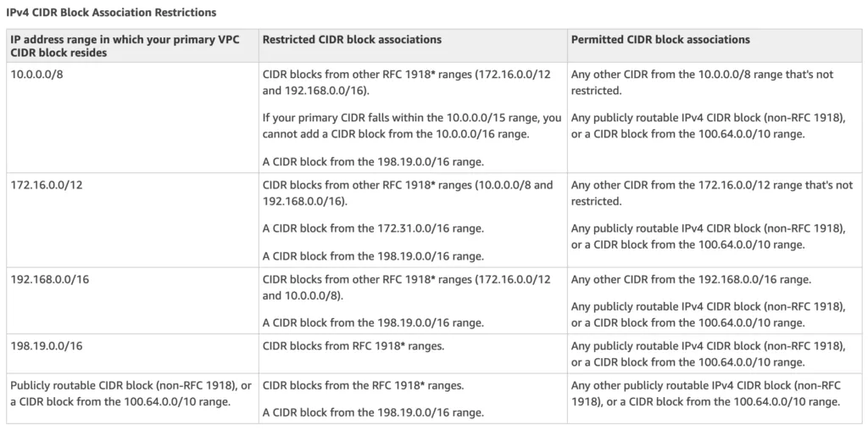Click 'CIDR blocks from the RFC 1918* ranges.' text
Viewport: 868px width, 431px height.
tap(363, 385)
